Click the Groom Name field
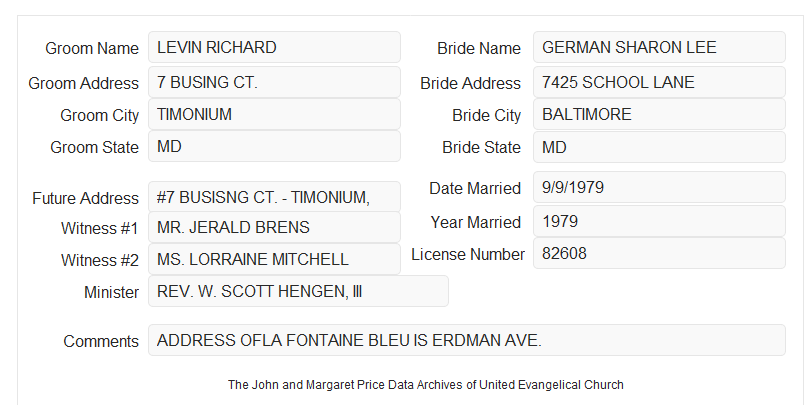 [x=274, y=47]
